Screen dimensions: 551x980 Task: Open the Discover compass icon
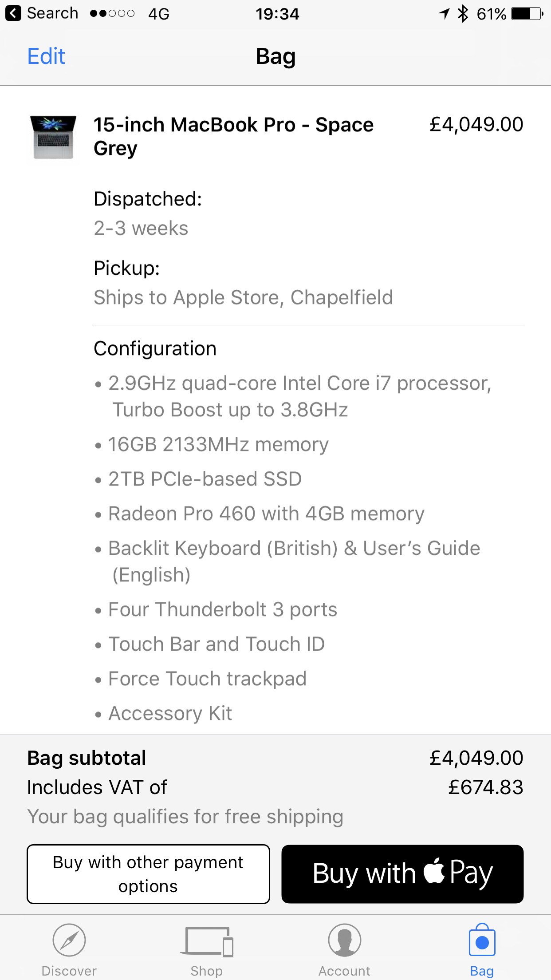click(x=69, y=940)
